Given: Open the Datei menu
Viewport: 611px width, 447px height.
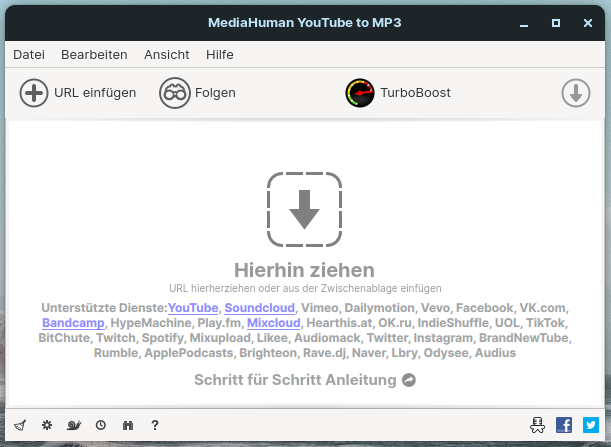Looking at the screenshot, I should coord(29,55).
